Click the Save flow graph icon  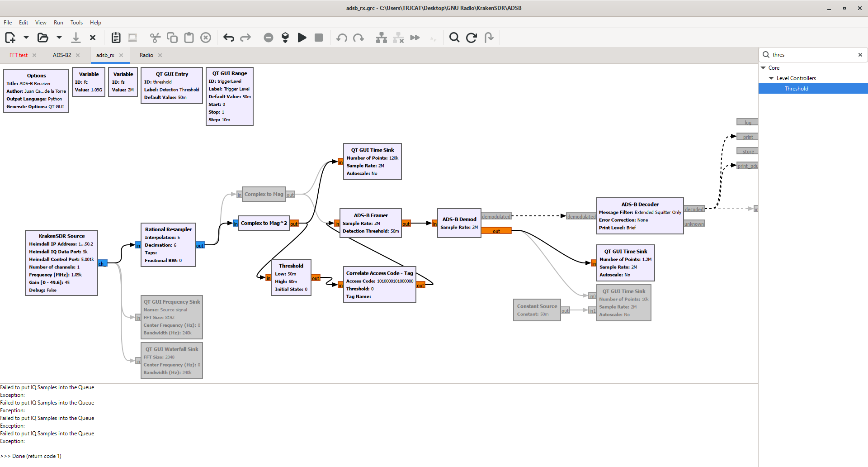tap(76, 38)
